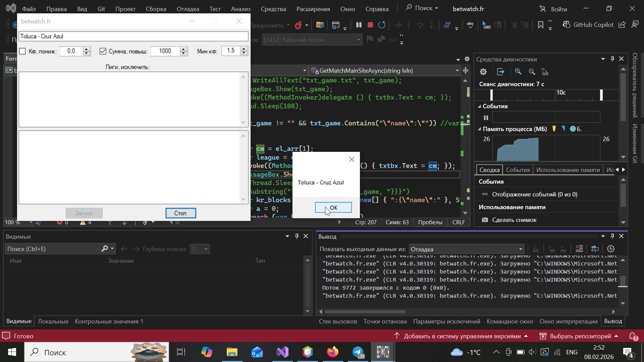Image resolution: width=644 pixels, height=362 pixels.
Task: Click the Pause debugging icon
Action: [359, 25]
